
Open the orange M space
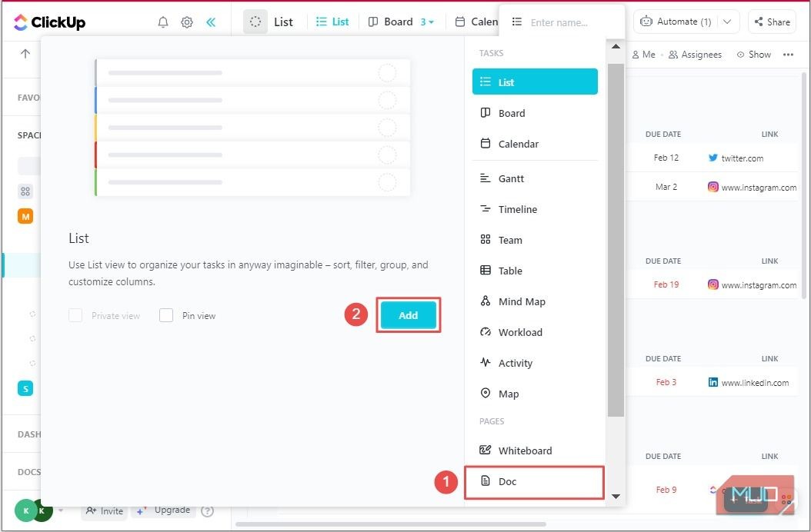[25, 216]
